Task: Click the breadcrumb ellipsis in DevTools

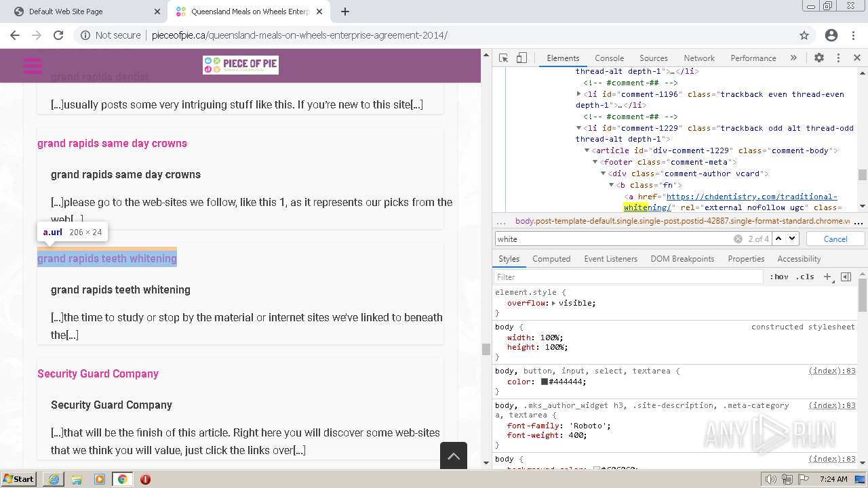Action: click(x=501, y=221)
